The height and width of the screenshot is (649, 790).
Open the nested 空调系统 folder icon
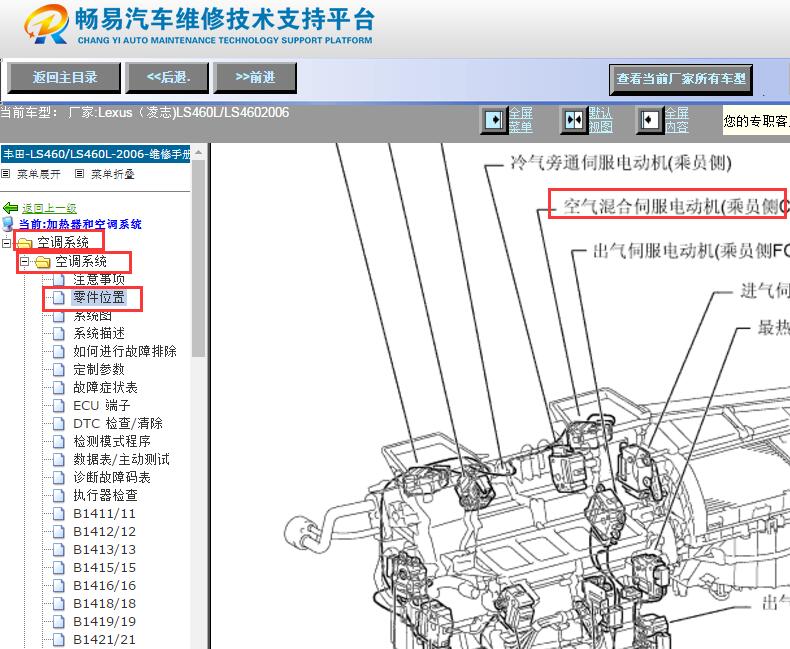pyautogui.click(x=43, y=262)
